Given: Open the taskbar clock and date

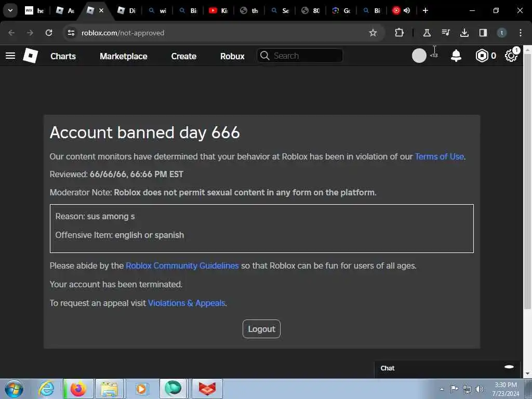Looking at the screenshot, I should (506, 389).
